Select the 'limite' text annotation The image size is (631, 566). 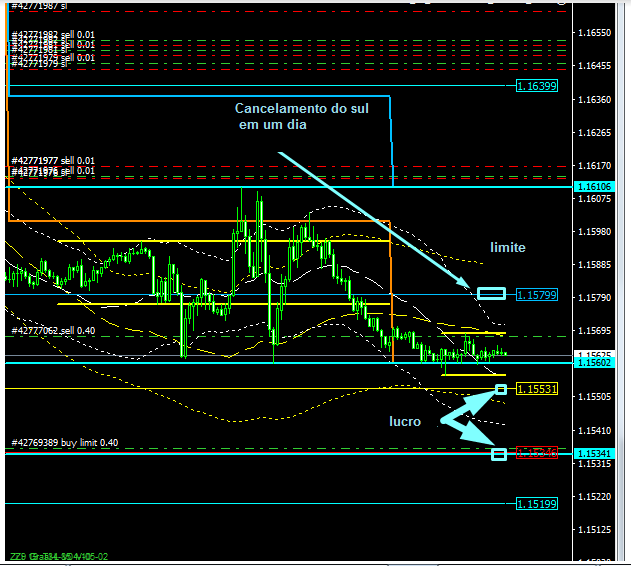pyautogui.click(x=507, y=247)
